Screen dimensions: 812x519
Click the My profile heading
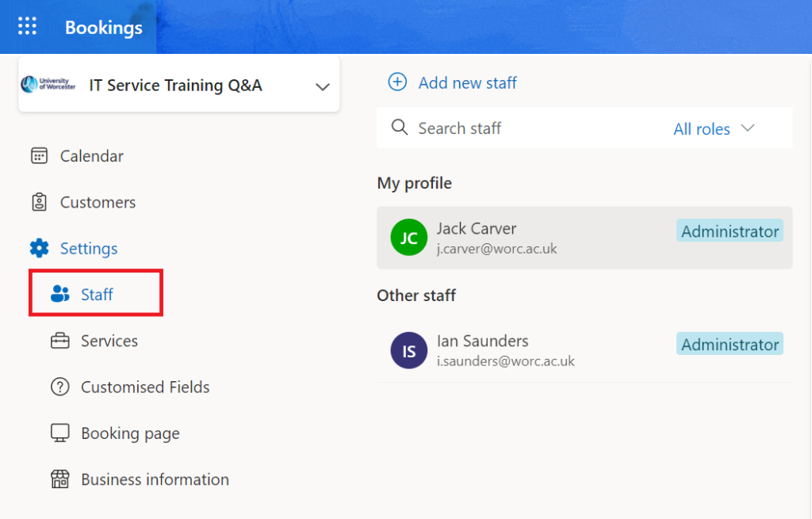[414, 183]
